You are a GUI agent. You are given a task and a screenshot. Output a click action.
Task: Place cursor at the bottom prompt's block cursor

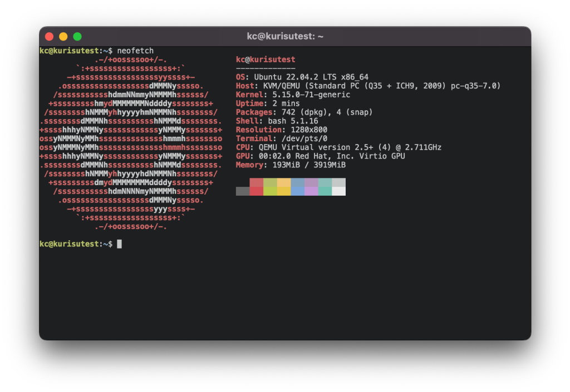click(119, 244)
